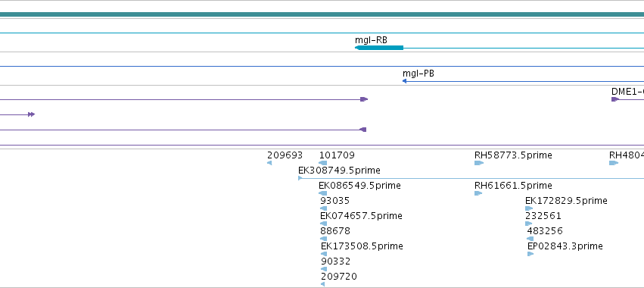
Task: Click the RH4804 label at right edge
Action: click(627, 155)
